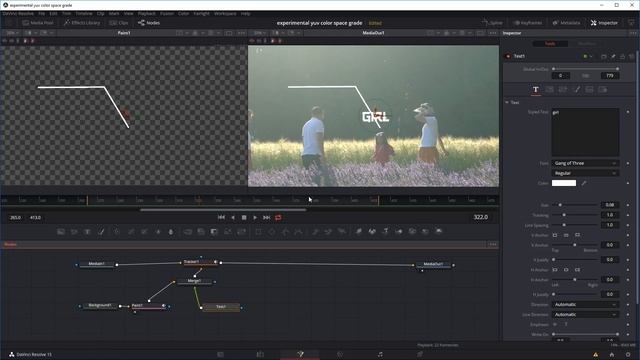Open the Workspace menu

point(225,13)
